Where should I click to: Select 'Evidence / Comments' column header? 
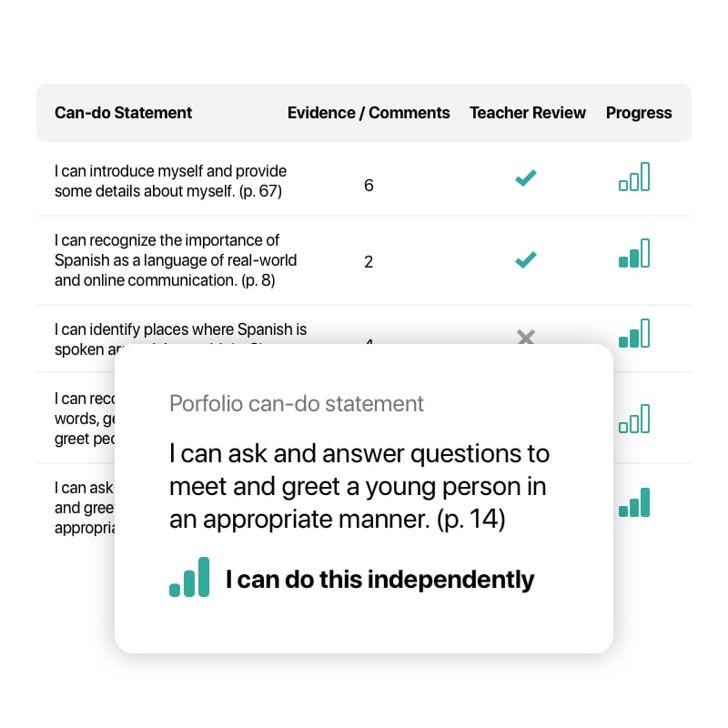(369, 113)
